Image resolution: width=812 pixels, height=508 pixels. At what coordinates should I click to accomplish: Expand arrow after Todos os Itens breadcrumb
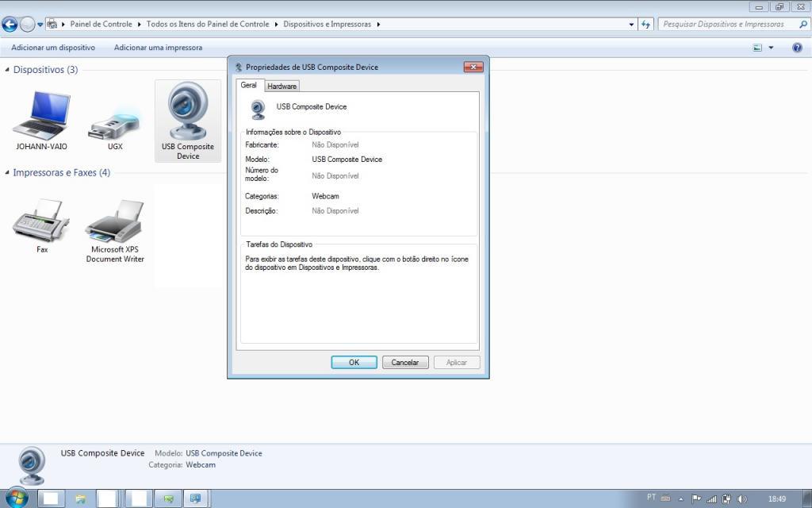276,25
